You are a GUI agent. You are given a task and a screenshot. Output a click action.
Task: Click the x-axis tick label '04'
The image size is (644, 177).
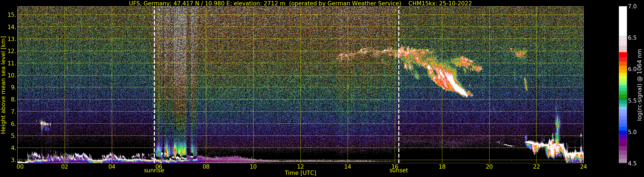(112, 166)
